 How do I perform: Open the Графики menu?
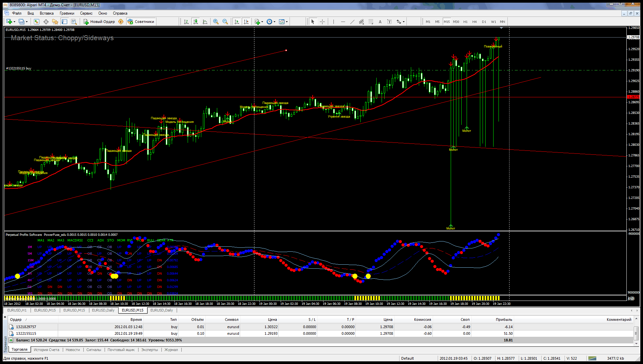pyautogui.click(x=67, y=13)
